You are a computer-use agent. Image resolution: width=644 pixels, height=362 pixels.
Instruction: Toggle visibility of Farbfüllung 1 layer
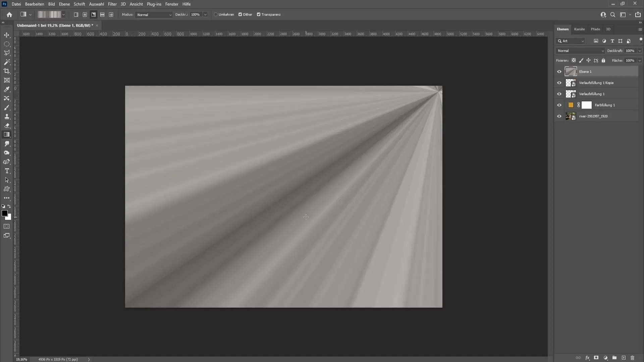pyautogui.click(x=559, y=105)
